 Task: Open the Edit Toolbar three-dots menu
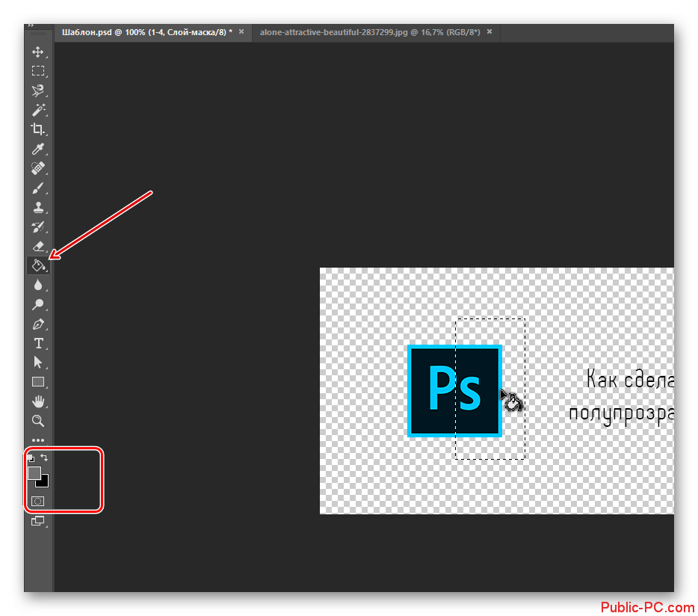(x=37, y=440)
